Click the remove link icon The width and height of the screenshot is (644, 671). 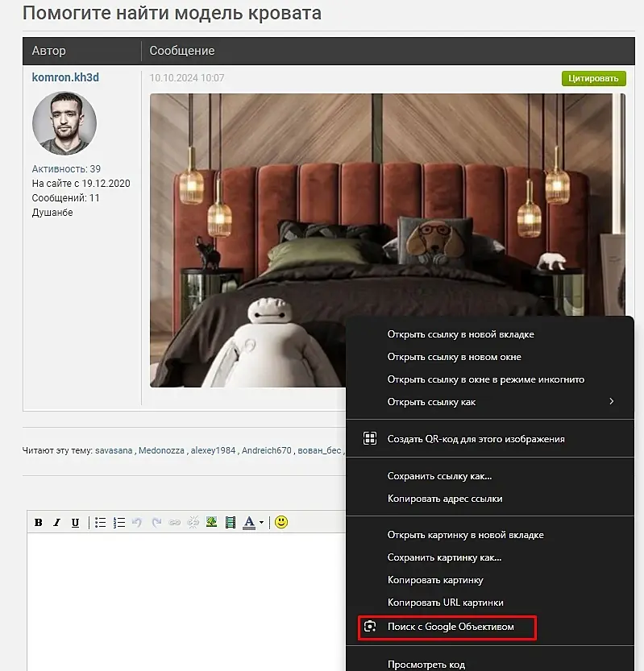pyautogui.click(x=193, y=522)
